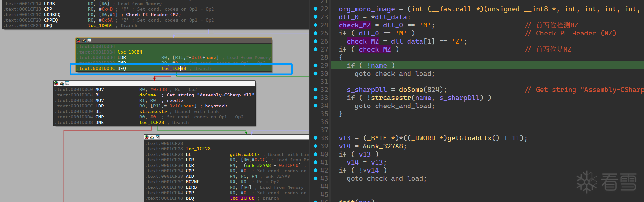Toggle the breakpoint dot at pseudocode line 34
Screen dimensions: 644x202
pyautogui.click(x=315, y=106)
